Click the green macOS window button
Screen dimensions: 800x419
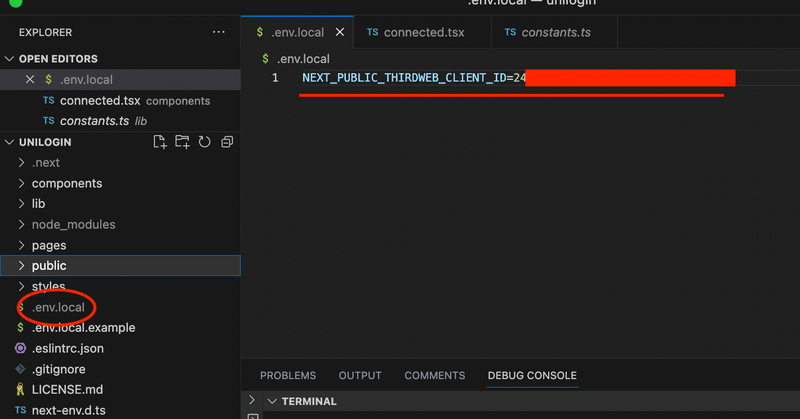[16, 3]
